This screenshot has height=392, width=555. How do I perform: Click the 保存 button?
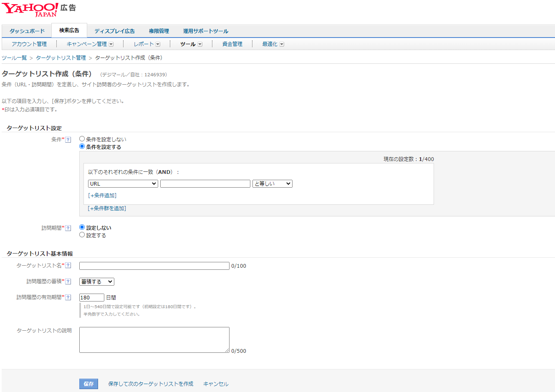click(88, 384)
